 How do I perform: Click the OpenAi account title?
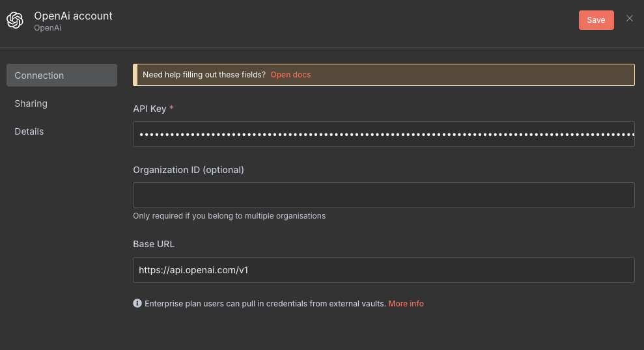point(73,16)
